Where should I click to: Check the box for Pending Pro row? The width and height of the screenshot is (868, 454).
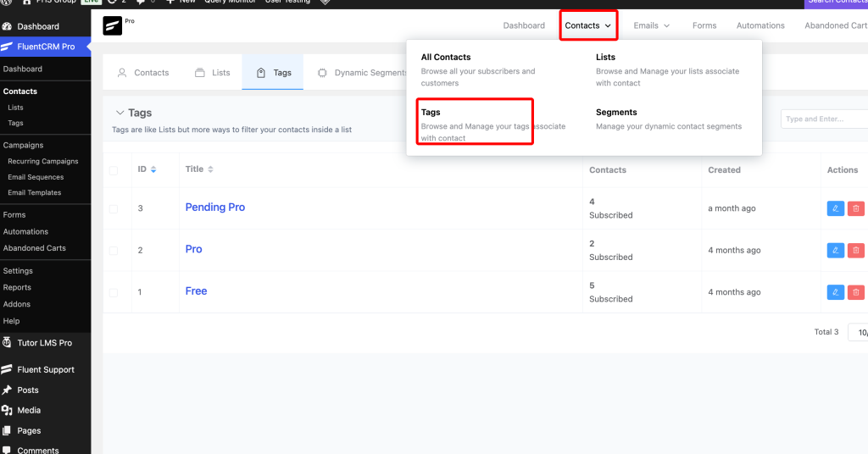pyautogui.click(x=114, y=208)
